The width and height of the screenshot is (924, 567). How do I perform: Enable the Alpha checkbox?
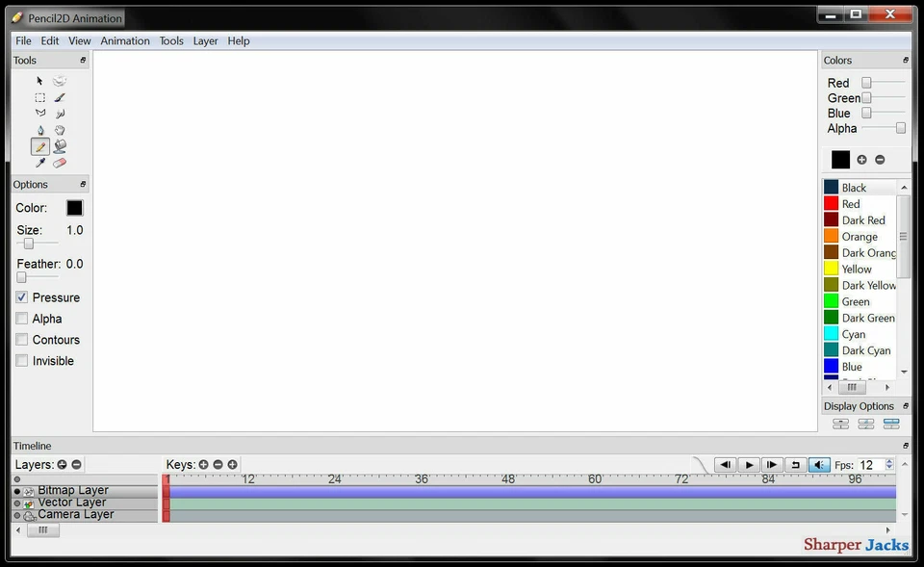21,318
